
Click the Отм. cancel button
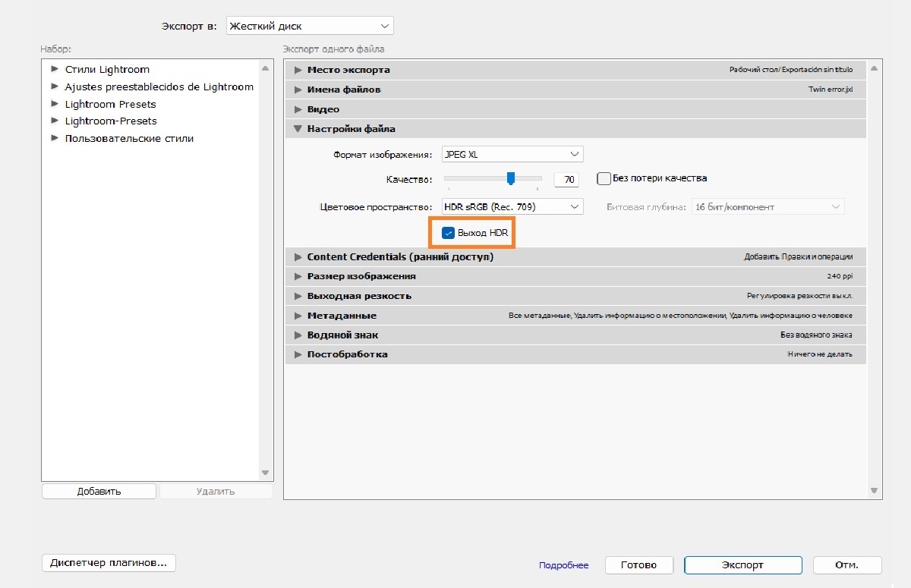(847, 565)
